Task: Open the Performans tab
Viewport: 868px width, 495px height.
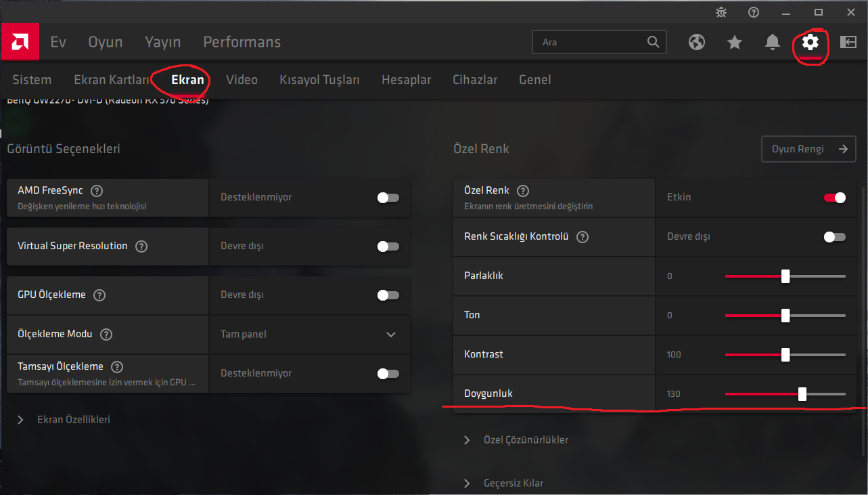Action: (x=242, y=42)
